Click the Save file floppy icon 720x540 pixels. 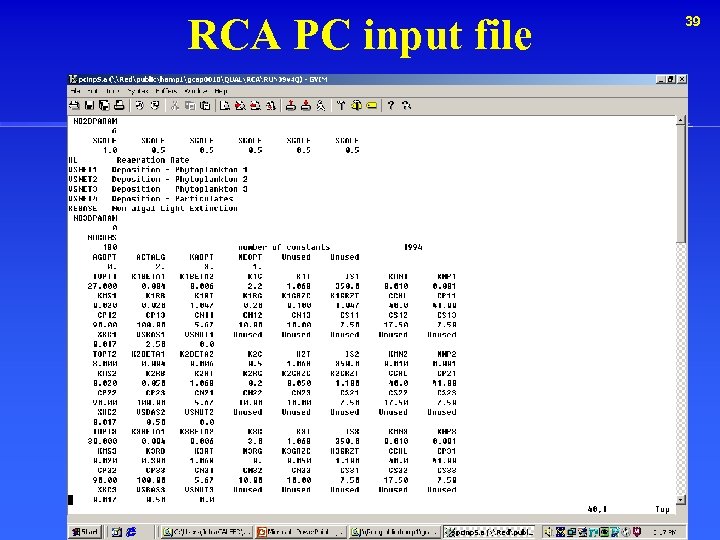coord(89,106)
